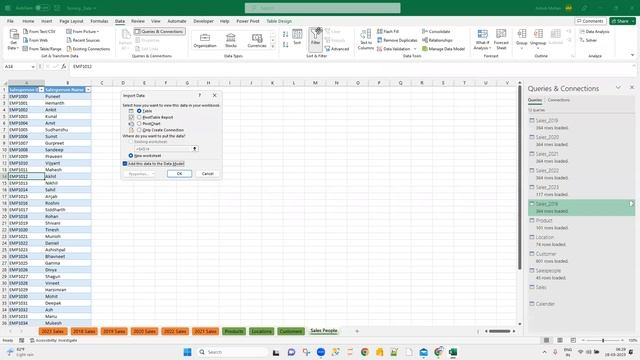Open From Picture dropdown
640x360 pixels.
point(83,31)
